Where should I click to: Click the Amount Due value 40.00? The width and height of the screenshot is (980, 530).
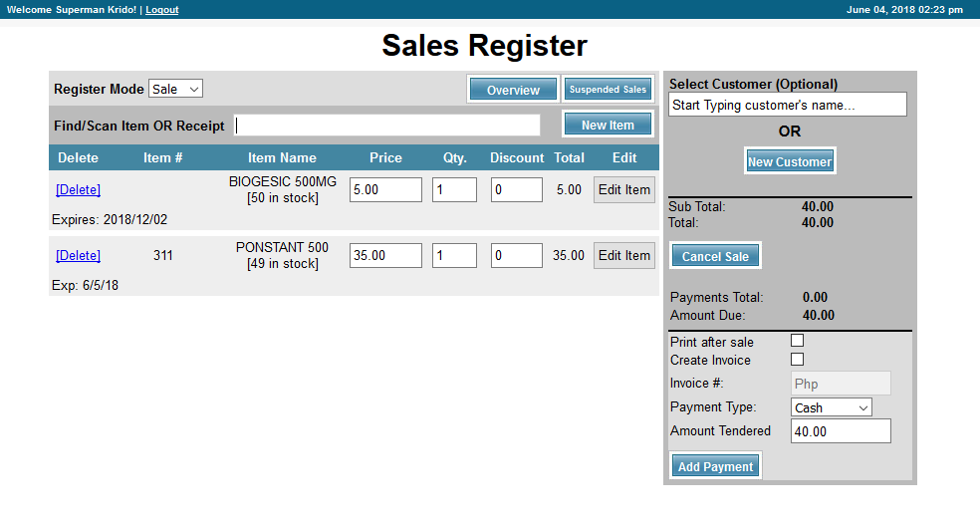pyautogui.click(x=818, y=315)
